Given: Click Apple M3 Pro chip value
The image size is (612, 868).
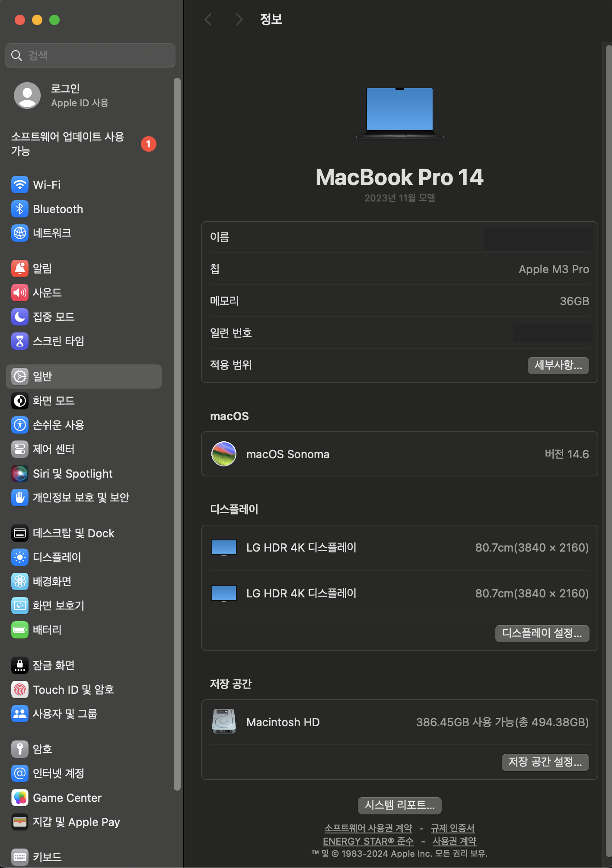Looking at the screenshot, I should [554, 269].
